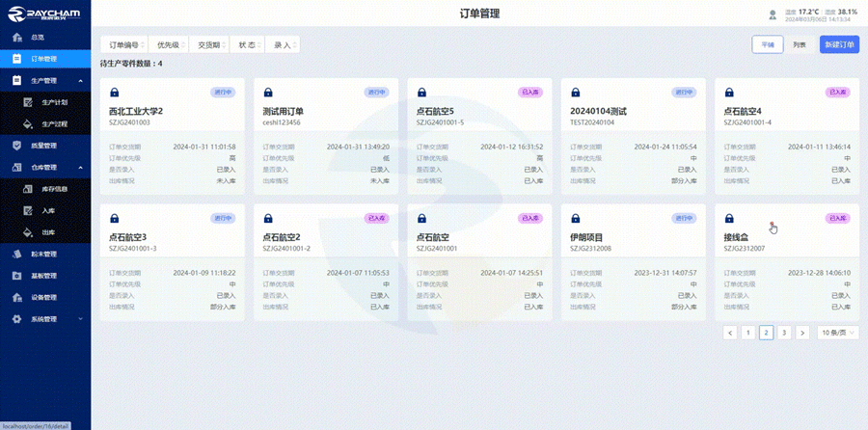The height and width of the screenshot is (430, 868).
Task: Click the lock icon on 西北工业大学2 card
Action: 114,93
